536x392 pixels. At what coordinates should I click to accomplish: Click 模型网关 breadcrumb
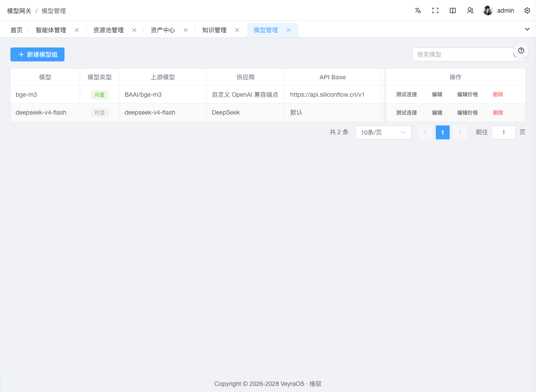(x=19, y=11)
